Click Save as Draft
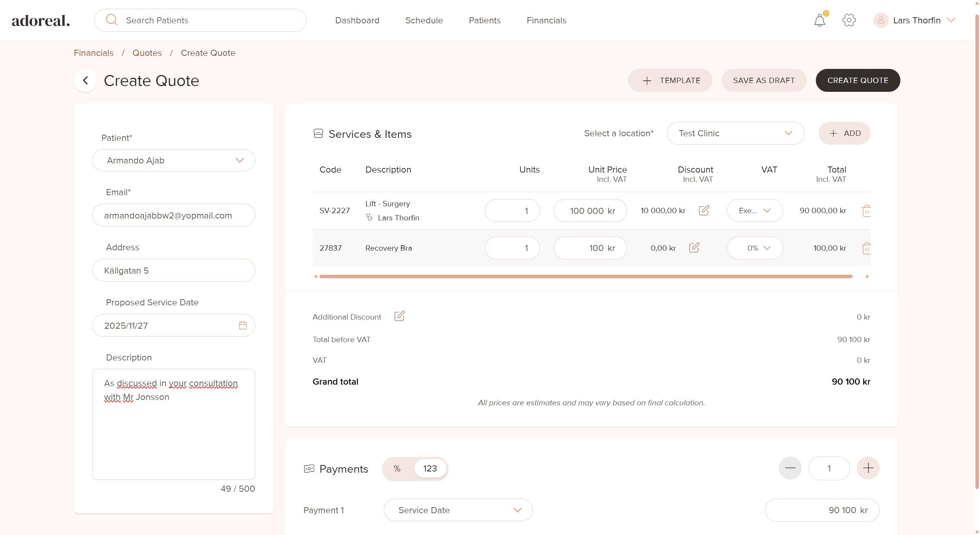 pyautogui.click(x=763, y=80)
